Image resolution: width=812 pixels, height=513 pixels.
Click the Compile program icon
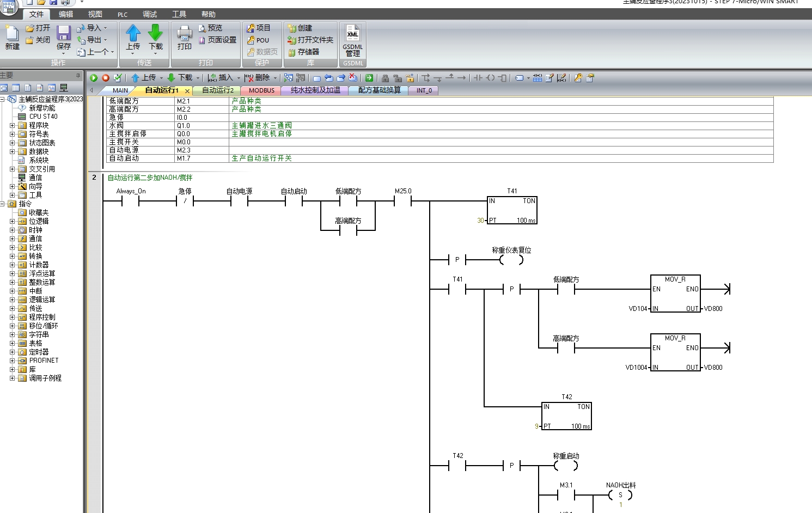point(117,78)
